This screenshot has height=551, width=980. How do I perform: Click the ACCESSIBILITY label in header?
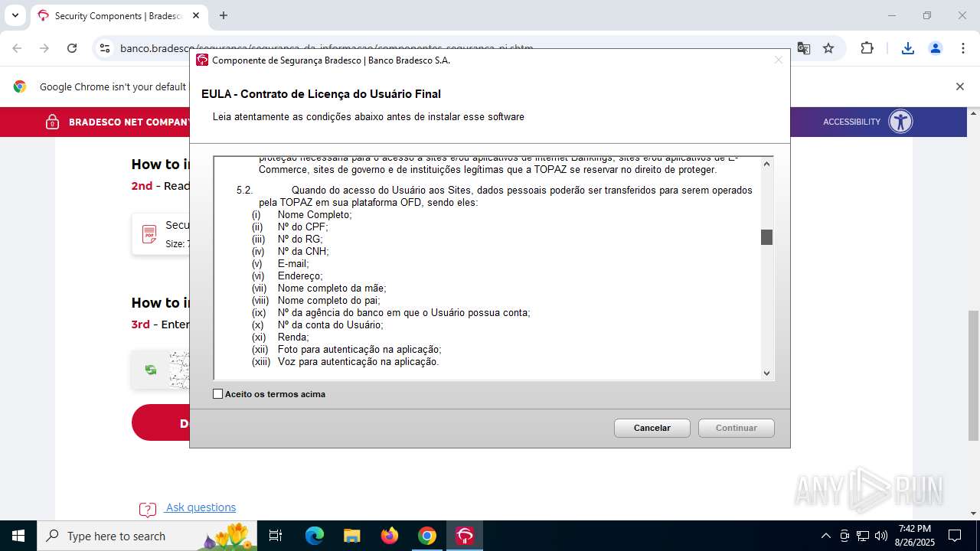[851, 122]
